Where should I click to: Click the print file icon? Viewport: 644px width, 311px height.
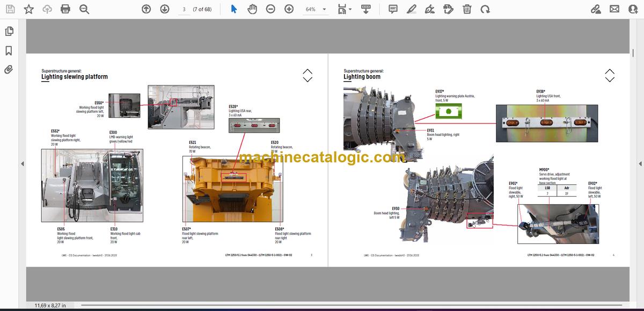65,9
